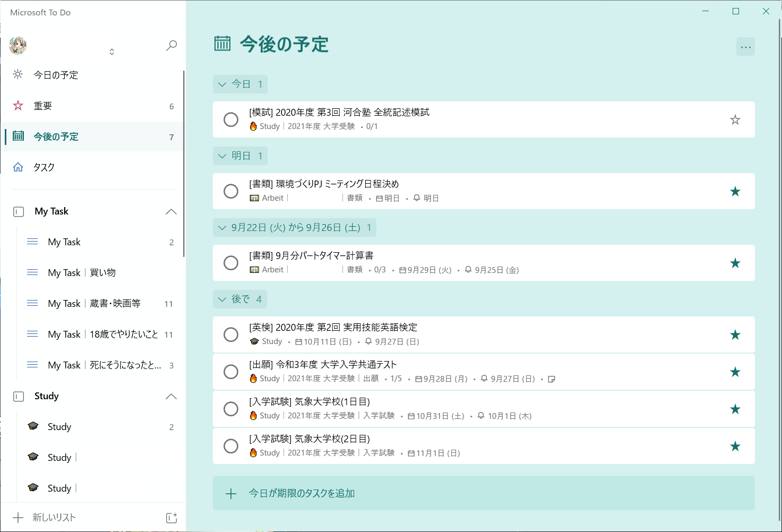This screenshot has width=782, height=532.
Task: Go to 今日の予定 list
Action: (x=56, y=75)
